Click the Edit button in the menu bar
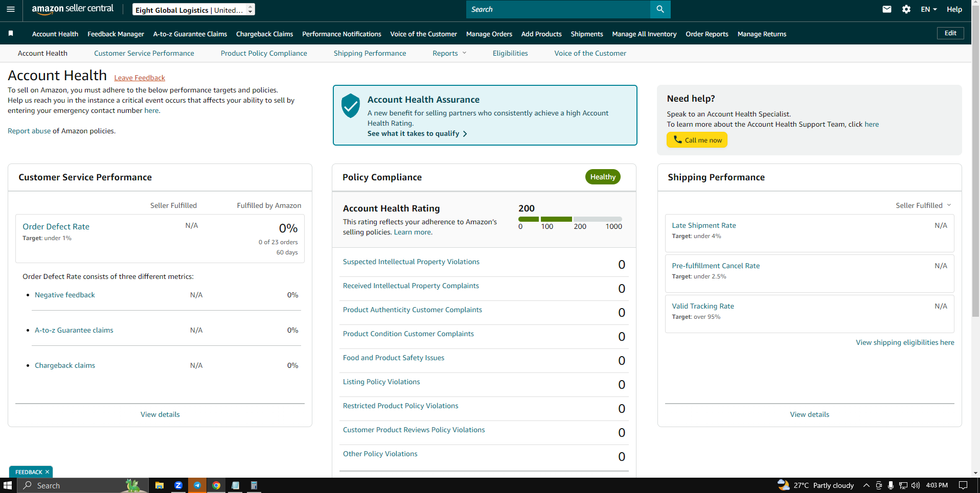Image resolution: width=980 pixels, height=493 pixels. pyautogui.click(x=950, y=33)
